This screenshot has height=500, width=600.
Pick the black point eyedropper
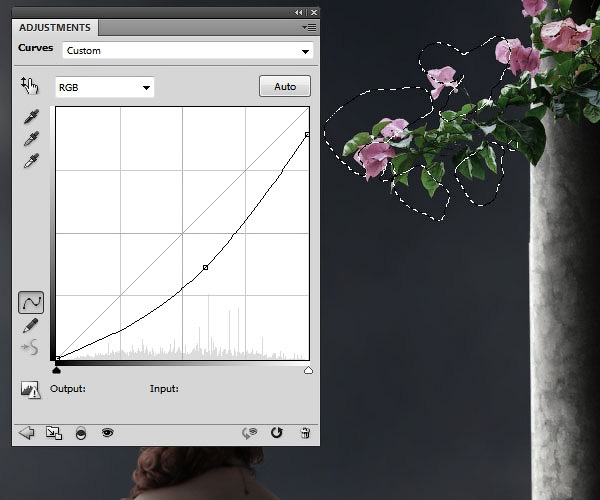(31, 117)
